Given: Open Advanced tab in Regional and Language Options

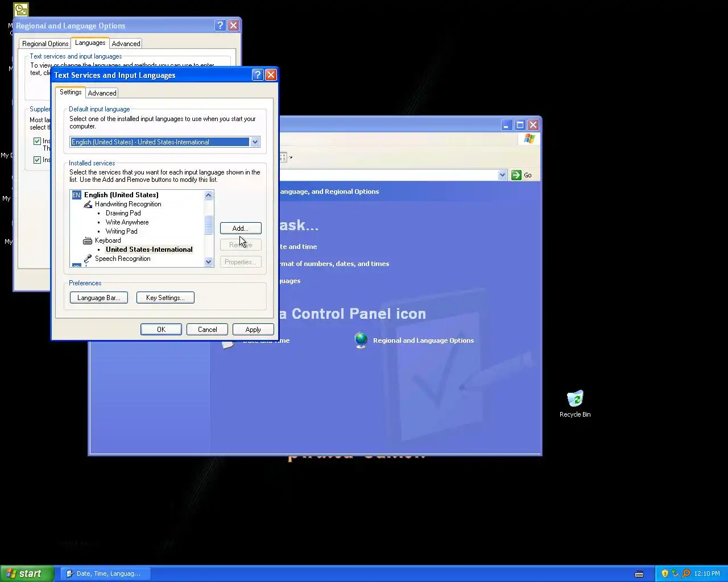Looking at the screenshot, I should click(x=126, y=44).
